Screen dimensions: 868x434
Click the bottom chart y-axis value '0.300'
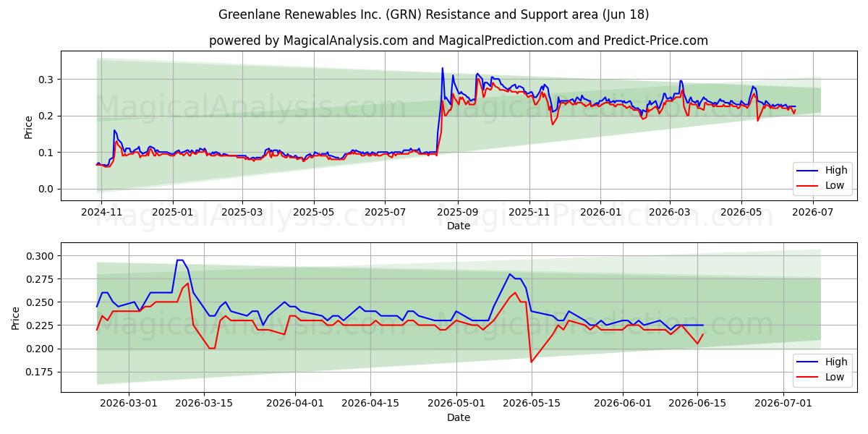[41, 256]
